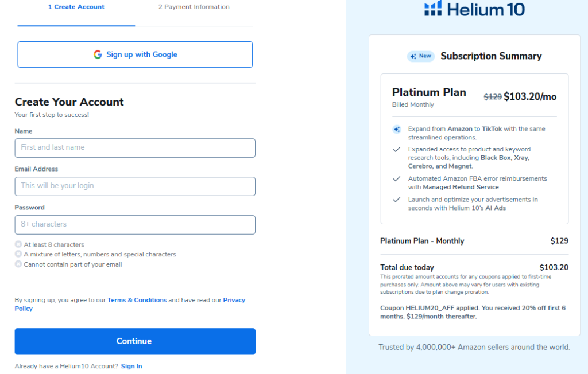Click the sparkle icon beside the TikTok feature
Image resolution: width=588 pixels, height=374 pixels.
(x=396, y=130)
